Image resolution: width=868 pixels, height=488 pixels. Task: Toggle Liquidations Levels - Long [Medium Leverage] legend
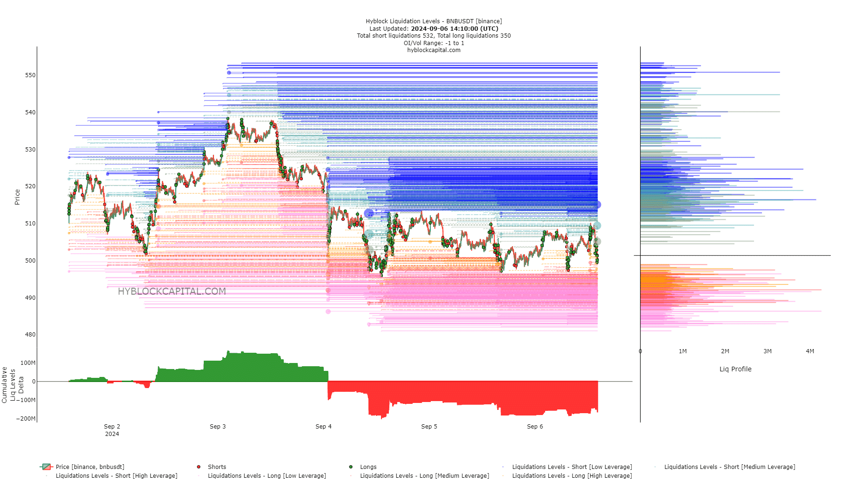pyautogui.click(x=419, y=475)
